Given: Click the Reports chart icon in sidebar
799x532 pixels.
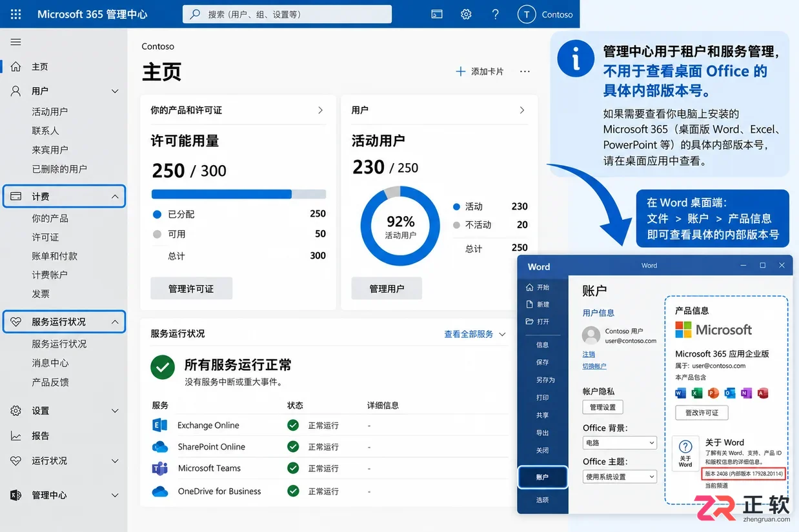Looking at the screenshot, I should (x=16, y=436).
